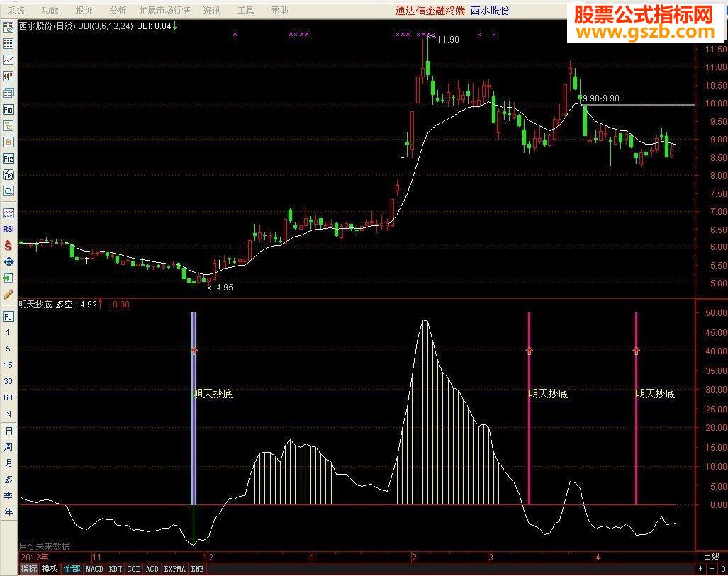
Task: Open the 资讯 menu
Action: point(212,10)
